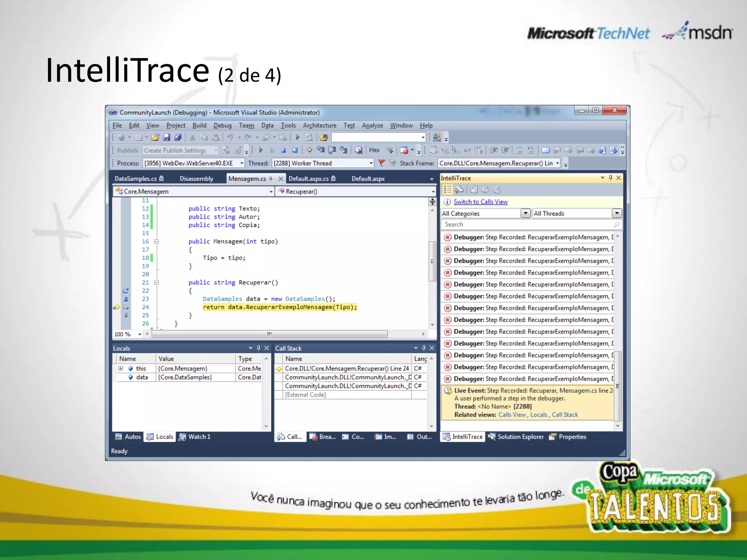
Task: Click the Step Into icon
Action: point(321,150)
